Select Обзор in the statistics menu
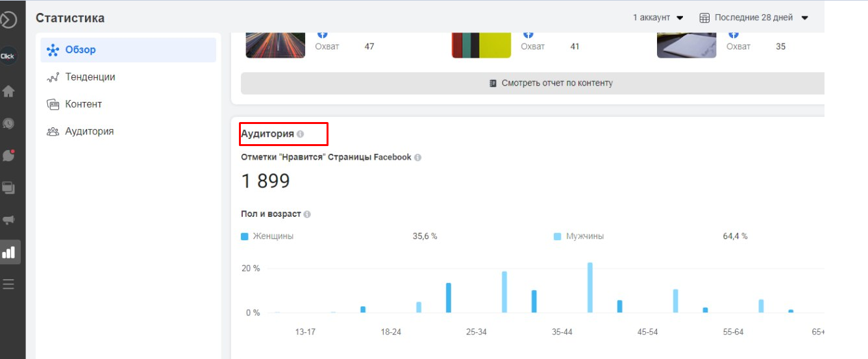Screen dimensions: 868x359 pyautogui.click(x=129, y=50)
